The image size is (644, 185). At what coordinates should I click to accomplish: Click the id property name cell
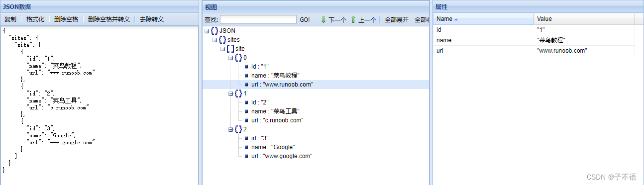[x=483, y=30]
